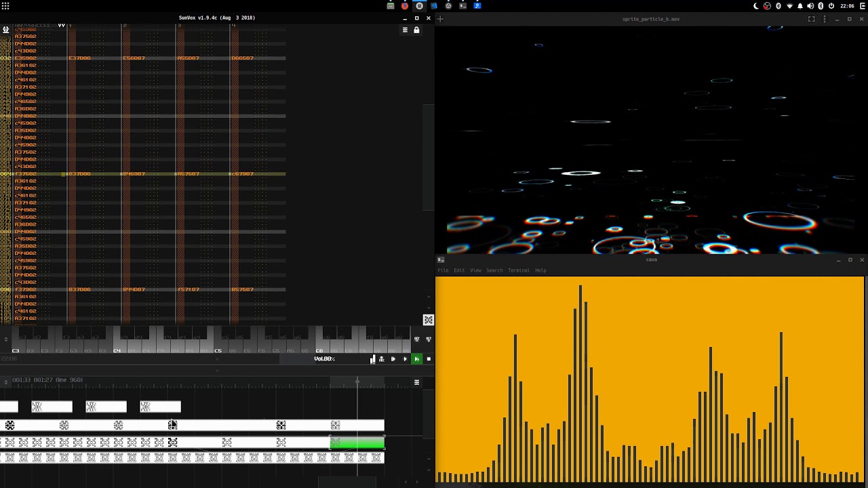868x488 pixels.
Task: Adjust the Vol.80% volume slider
Action: pyautogui.click(x=324, y=359)
